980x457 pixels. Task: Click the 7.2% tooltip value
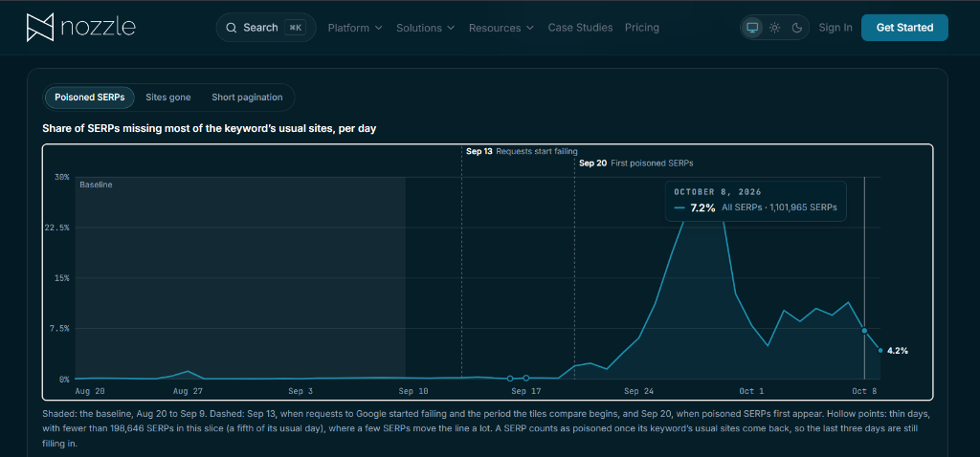click(x=702, y=207)
